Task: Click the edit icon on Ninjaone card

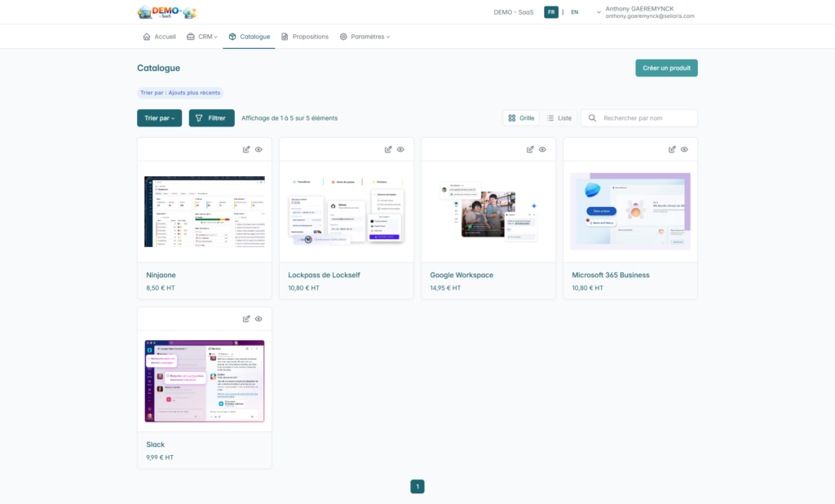Action: (246, 149)
